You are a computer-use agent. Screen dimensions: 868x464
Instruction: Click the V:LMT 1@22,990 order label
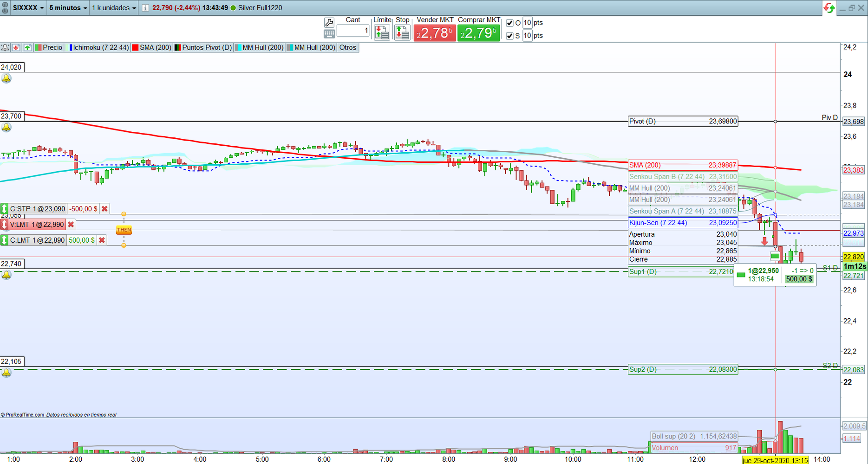click(37, 225)
